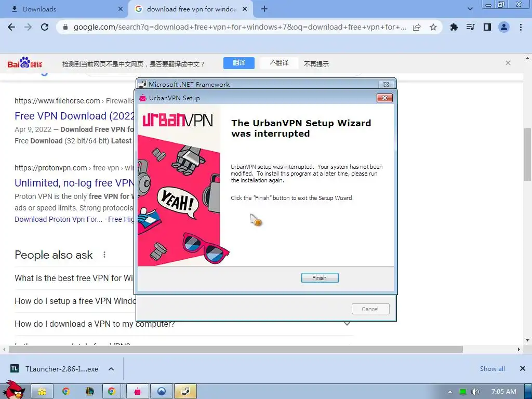Close the Microsoft .NET Framework window

(x=386, y=84)
